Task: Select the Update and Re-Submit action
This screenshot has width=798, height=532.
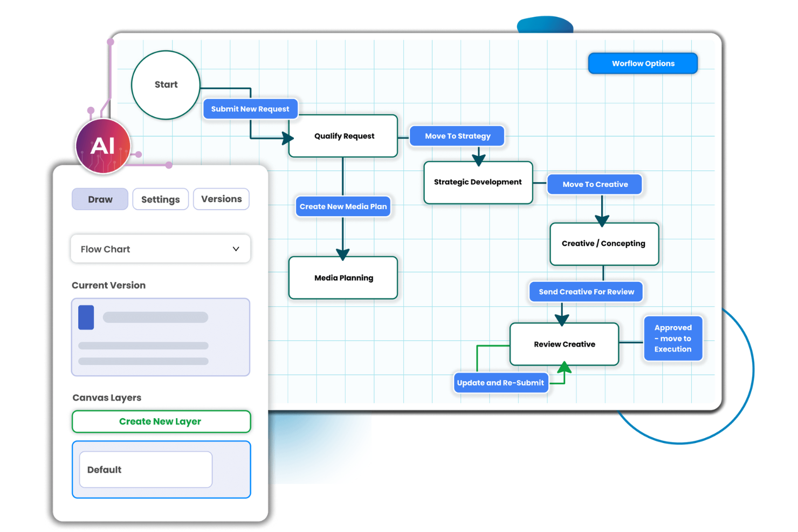Action: point(500,383)
